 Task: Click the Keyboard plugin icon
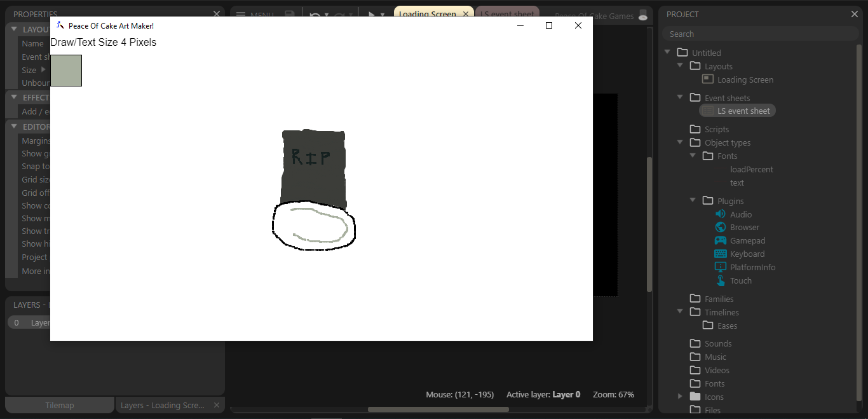720,254
